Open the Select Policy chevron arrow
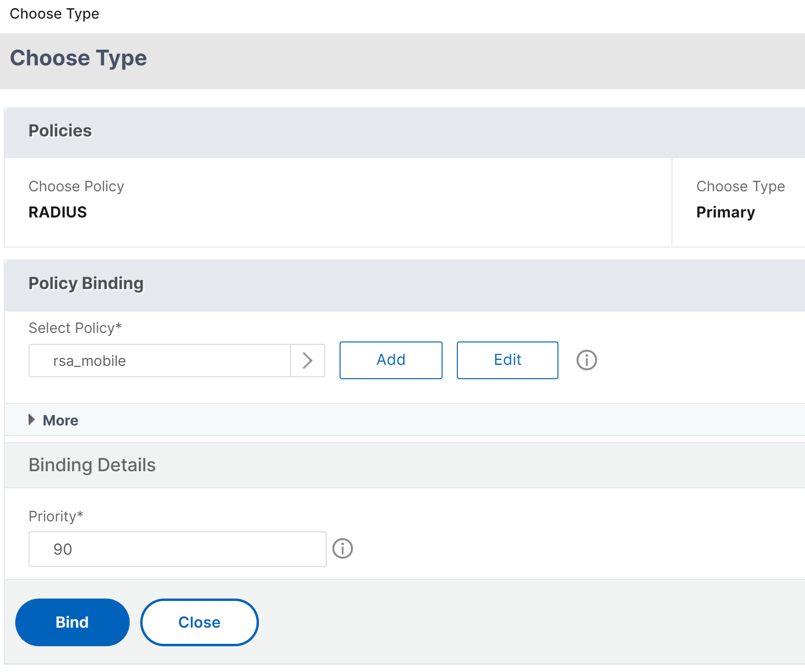Image resolution: width=805 pixels, height=672 pixels. click(x=308, y=361)
